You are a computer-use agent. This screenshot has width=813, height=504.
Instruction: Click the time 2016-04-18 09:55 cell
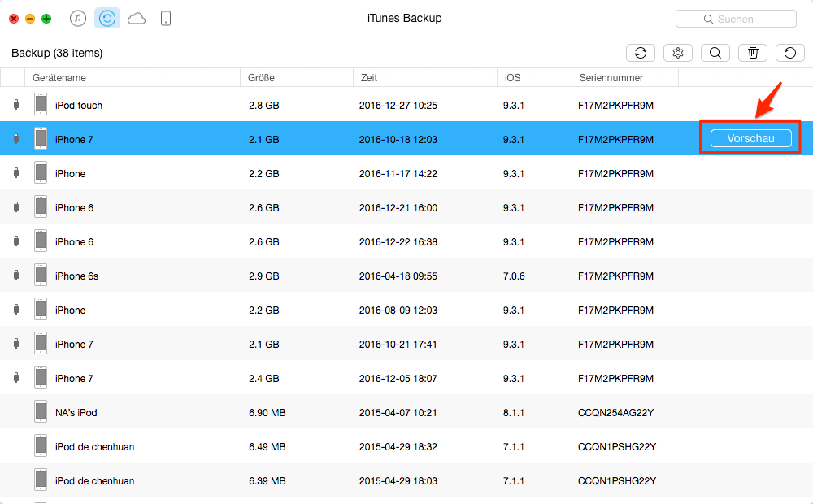[398, 276]
